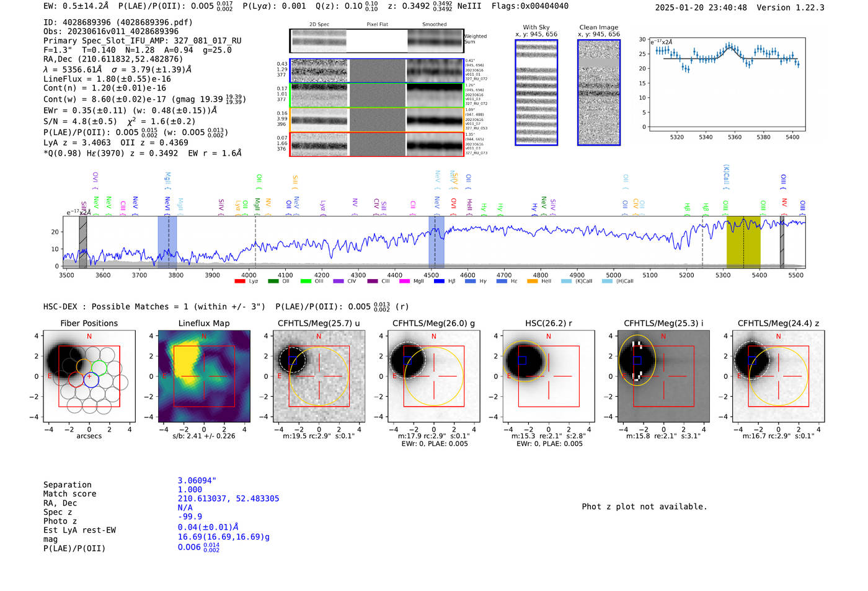The height and width of the screenshot is (591, 868).
Task: Click the m:16.7 rc:2.9" s:0.1" caption
Action: [x=779, y=436]
